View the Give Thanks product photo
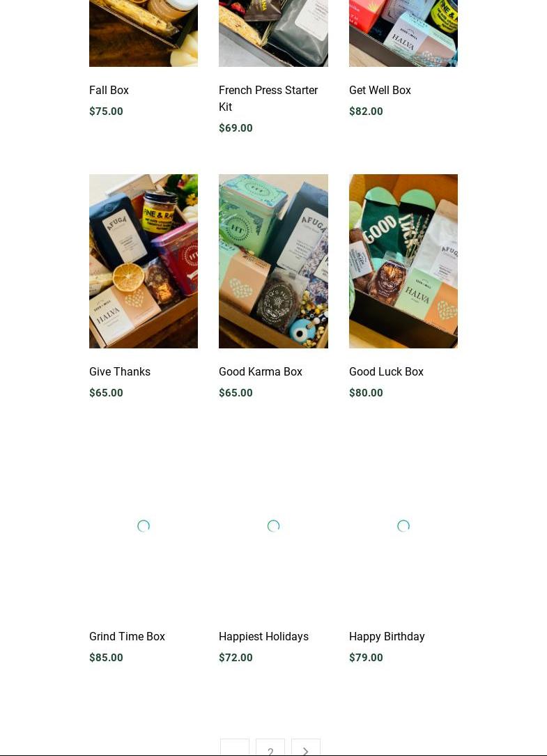Viewport: 547px width, 756px height. point(144,261)
